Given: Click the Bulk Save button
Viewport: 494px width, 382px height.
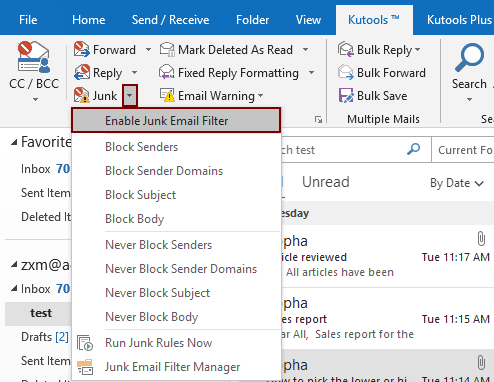Looking at the screenshot, I should point(373,96).
